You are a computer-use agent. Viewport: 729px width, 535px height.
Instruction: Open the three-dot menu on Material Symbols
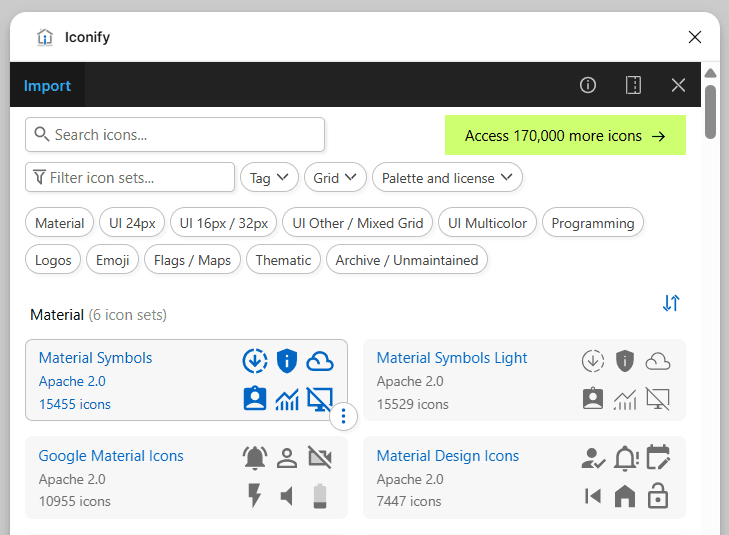click(x=344, y=416)
